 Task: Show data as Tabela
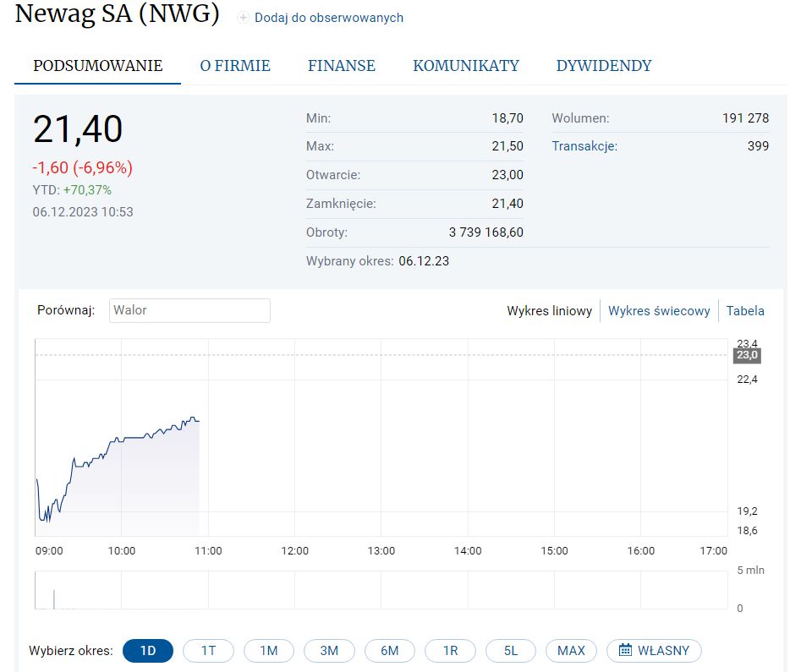point(745,311)
